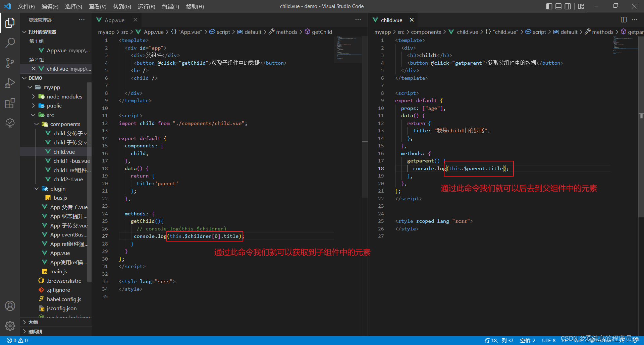Open the 运行(R) menu
This screenshot has height=345, width=644.
coord(147,6)
